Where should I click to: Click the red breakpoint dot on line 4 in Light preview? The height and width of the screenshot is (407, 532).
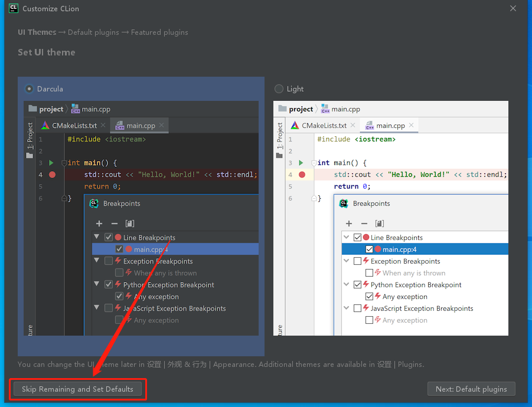coord(302,175)
